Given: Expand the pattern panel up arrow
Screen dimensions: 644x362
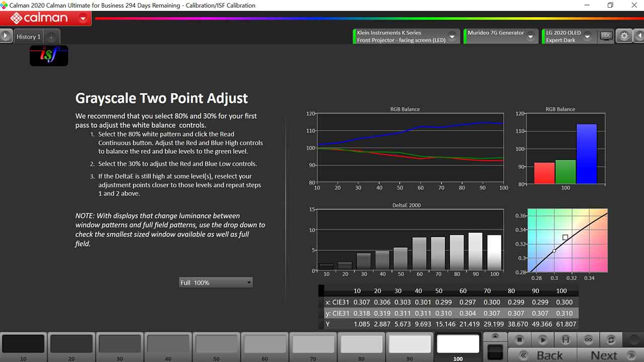Looking at the screenshot, I should (x=495, y=336).
